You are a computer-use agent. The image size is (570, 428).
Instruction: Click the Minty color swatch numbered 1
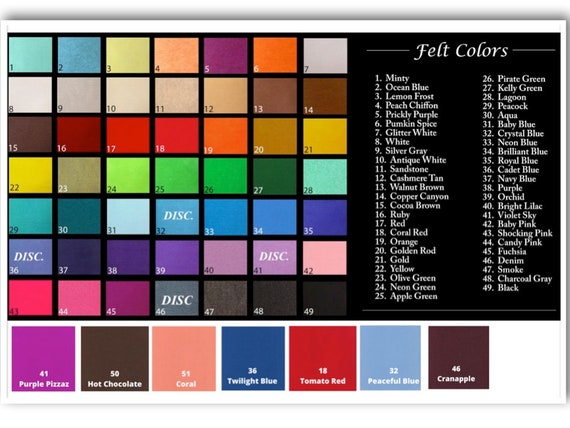pyautogui.click(x=31, y=55)
